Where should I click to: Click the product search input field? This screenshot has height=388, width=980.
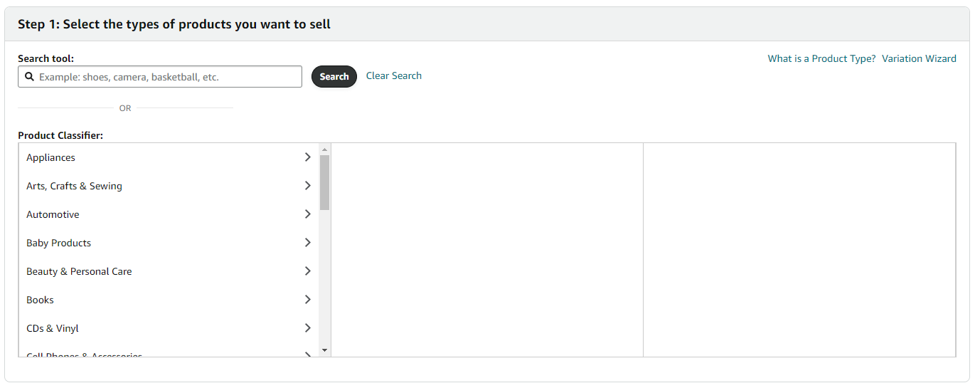coord(167,77)
